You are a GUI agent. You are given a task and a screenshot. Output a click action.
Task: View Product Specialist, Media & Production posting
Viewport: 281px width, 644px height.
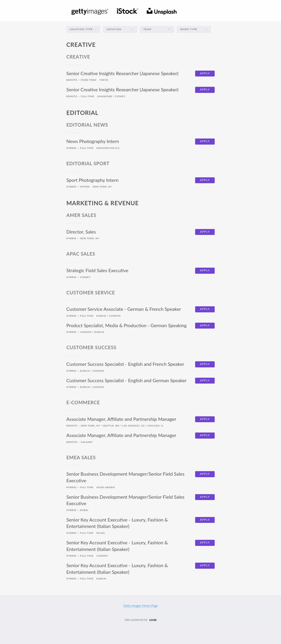(126, 325)
